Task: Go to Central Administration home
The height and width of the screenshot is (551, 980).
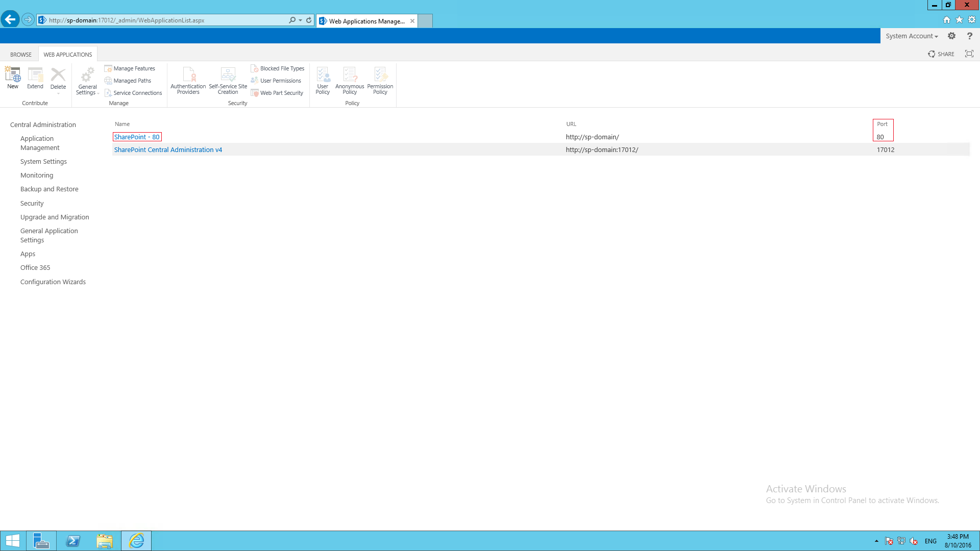Action: pyautogui.click(x=43, y=124)
